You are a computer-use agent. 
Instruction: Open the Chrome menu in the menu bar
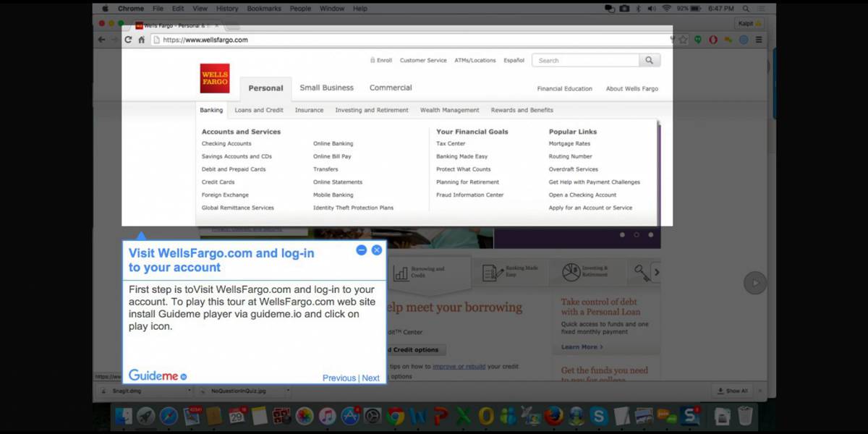131,8
